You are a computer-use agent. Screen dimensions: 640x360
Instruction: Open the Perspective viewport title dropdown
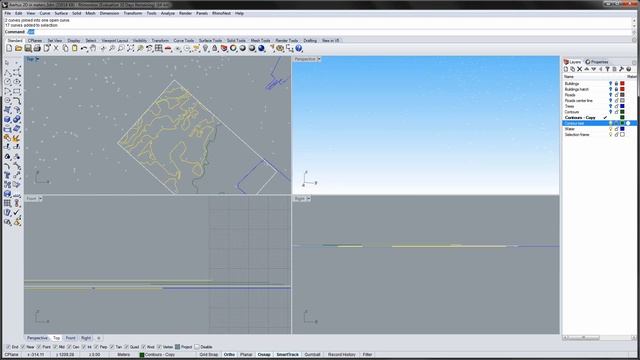point(319,59)
